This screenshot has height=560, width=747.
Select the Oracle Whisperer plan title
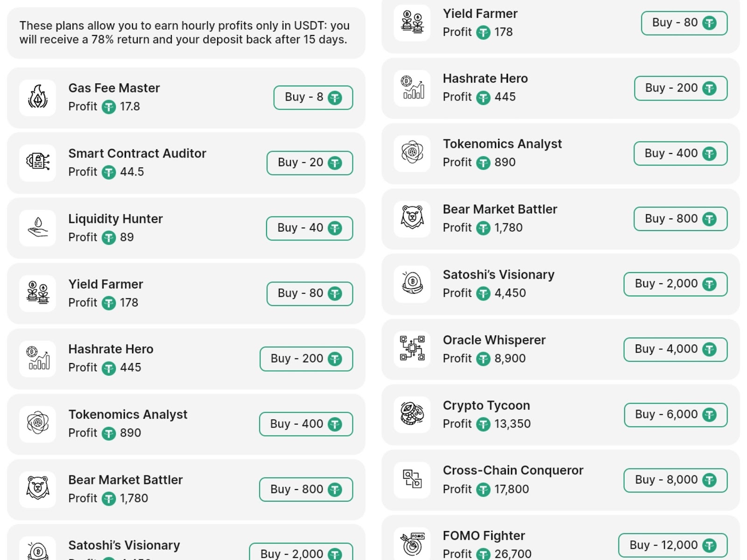494,340
